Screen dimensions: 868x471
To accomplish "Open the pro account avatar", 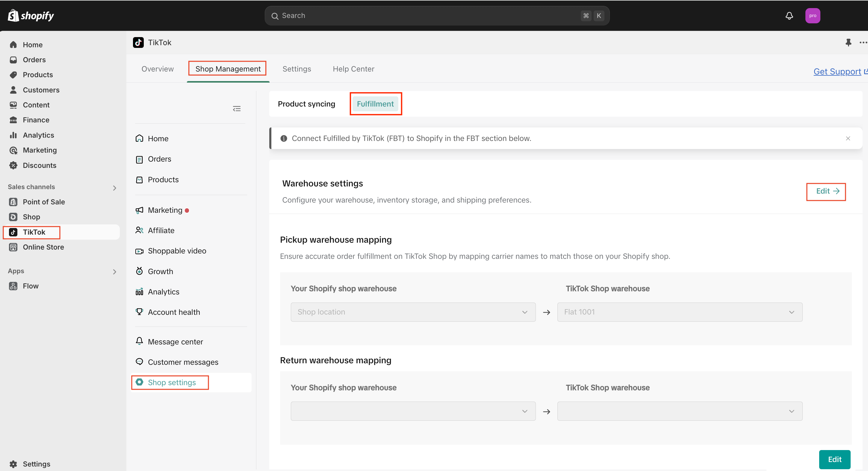I will click(813, 16).
